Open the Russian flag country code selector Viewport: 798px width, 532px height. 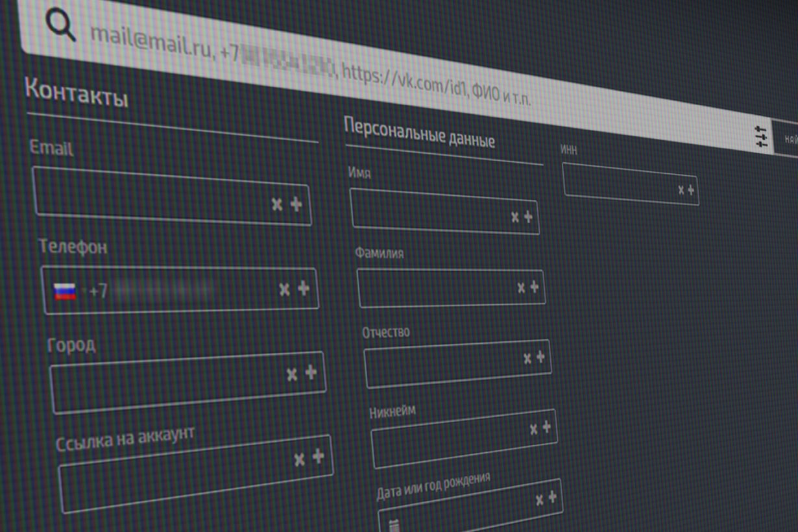click(x=65, y=291)
